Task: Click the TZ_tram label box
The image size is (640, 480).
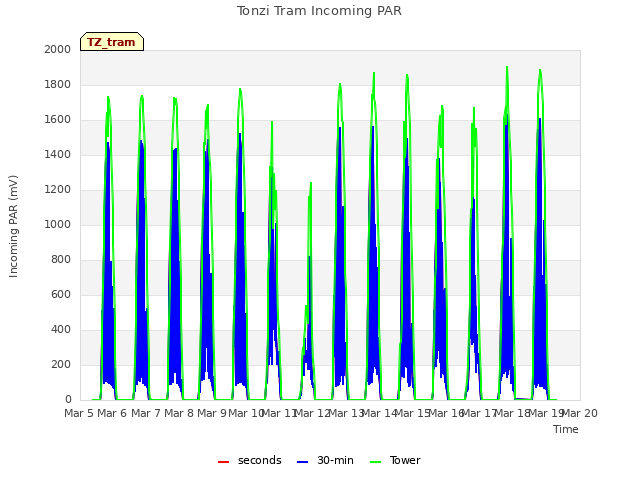Action: [112, 42]
